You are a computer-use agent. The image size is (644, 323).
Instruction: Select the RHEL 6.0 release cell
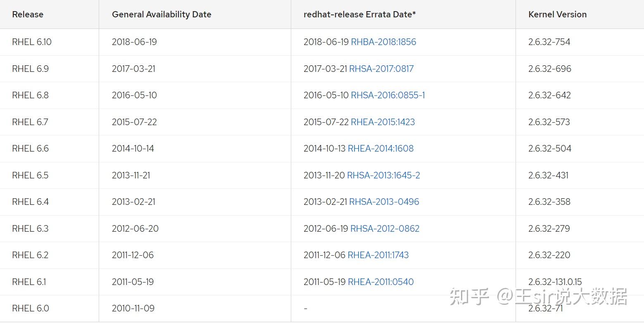(x=31, y=308)
